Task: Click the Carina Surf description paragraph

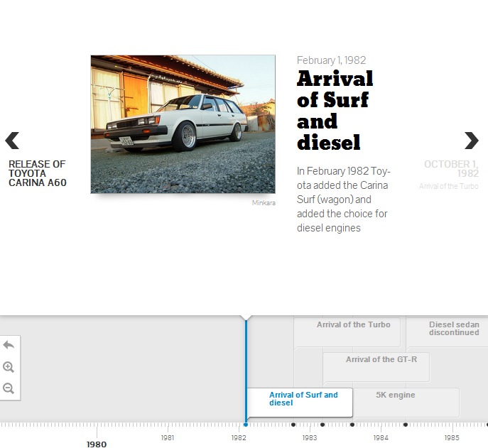Action: (x=344, y=200)
